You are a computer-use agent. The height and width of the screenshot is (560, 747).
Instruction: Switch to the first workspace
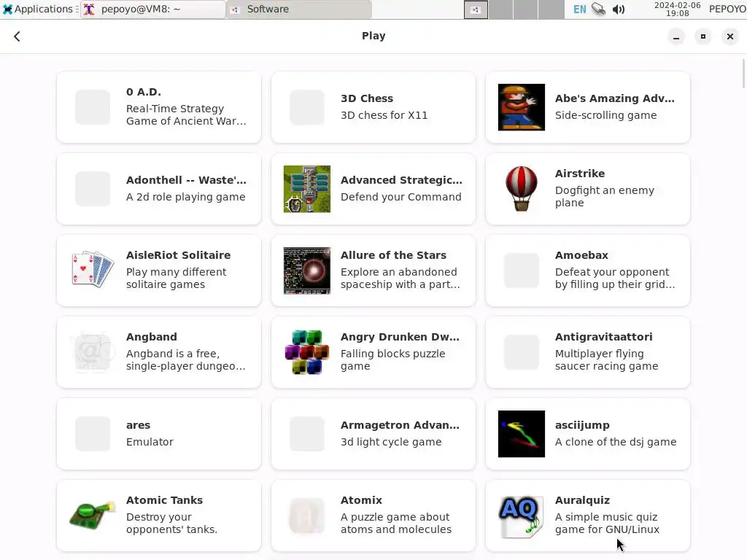[476, 9]
